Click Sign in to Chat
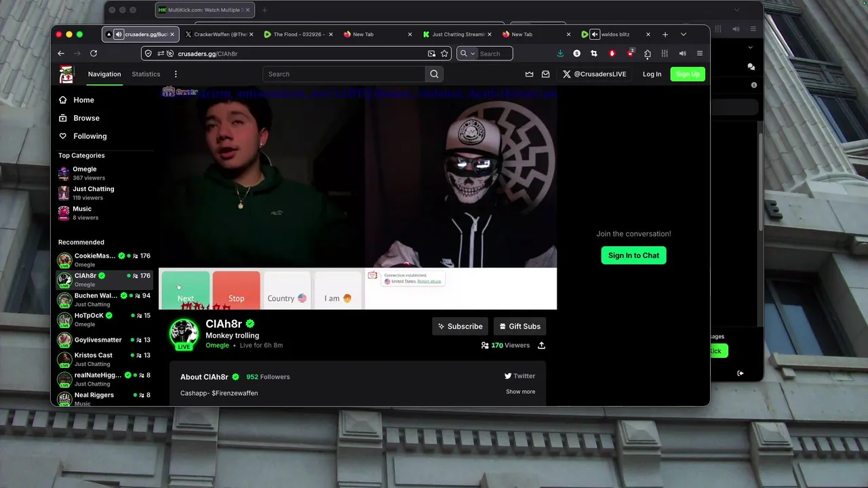 [x=633, y=256]
